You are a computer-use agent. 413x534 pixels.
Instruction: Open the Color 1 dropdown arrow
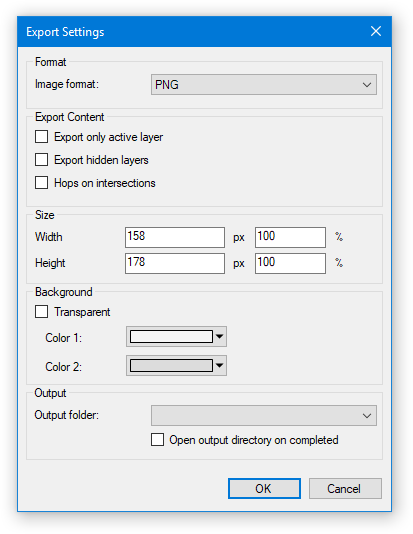pos(220,337)
